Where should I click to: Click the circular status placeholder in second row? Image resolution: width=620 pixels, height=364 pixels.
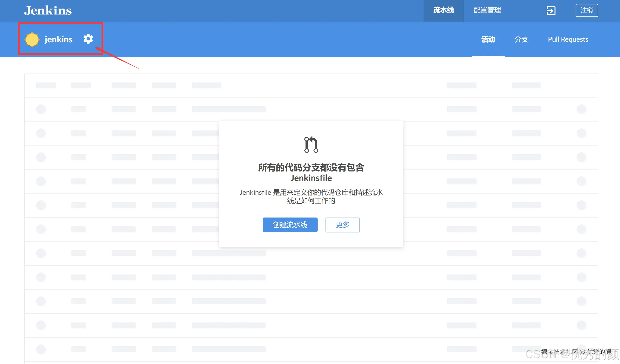(41, 133)
